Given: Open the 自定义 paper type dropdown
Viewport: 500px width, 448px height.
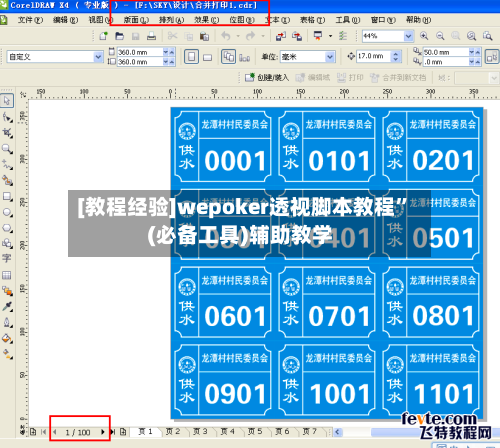Looking at the screenshot, I should [98, 57].
